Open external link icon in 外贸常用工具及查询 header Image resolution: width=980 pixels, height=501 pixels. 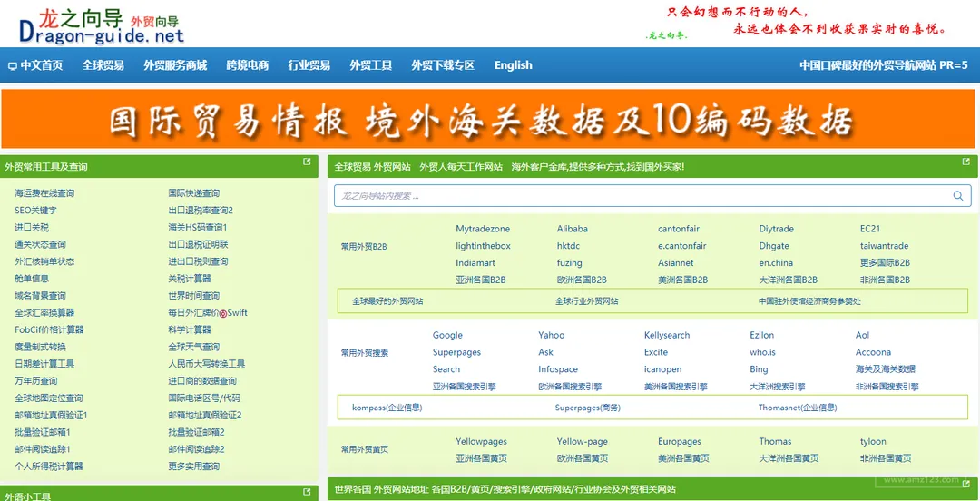point(307,162)
